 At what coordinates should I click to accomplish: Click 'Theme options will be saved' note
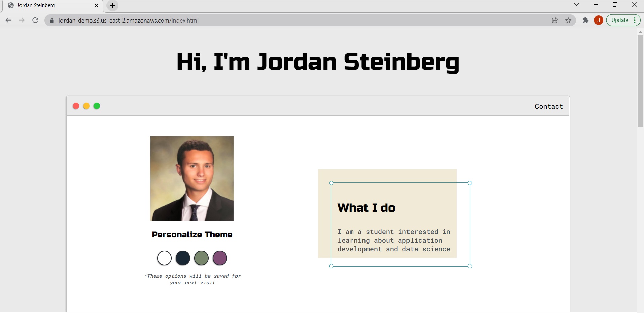(192, 279)
